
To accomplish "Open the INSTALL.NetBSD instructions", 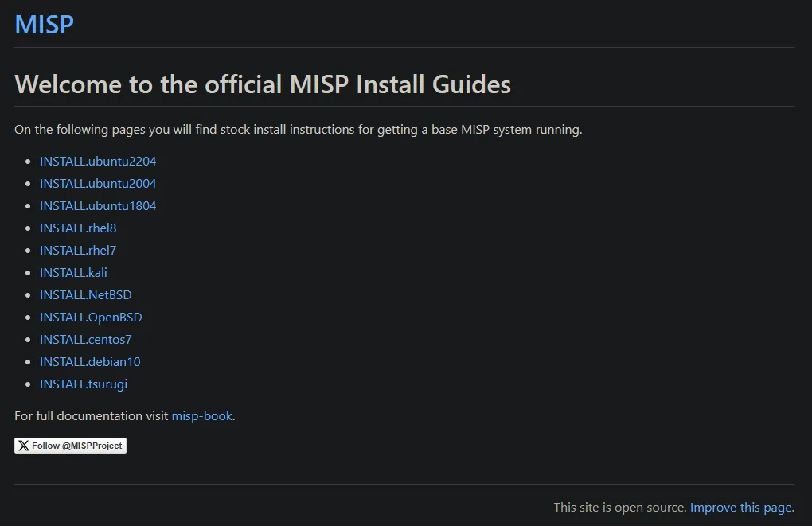I will click(85, 294).
